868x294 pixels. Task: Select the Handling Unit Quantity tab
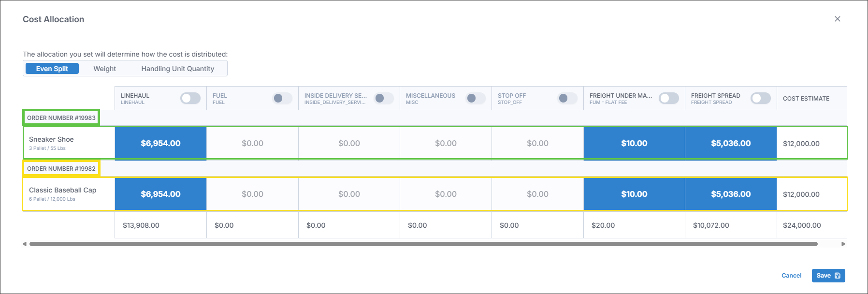pyautogui.click(x=177, y=69)
